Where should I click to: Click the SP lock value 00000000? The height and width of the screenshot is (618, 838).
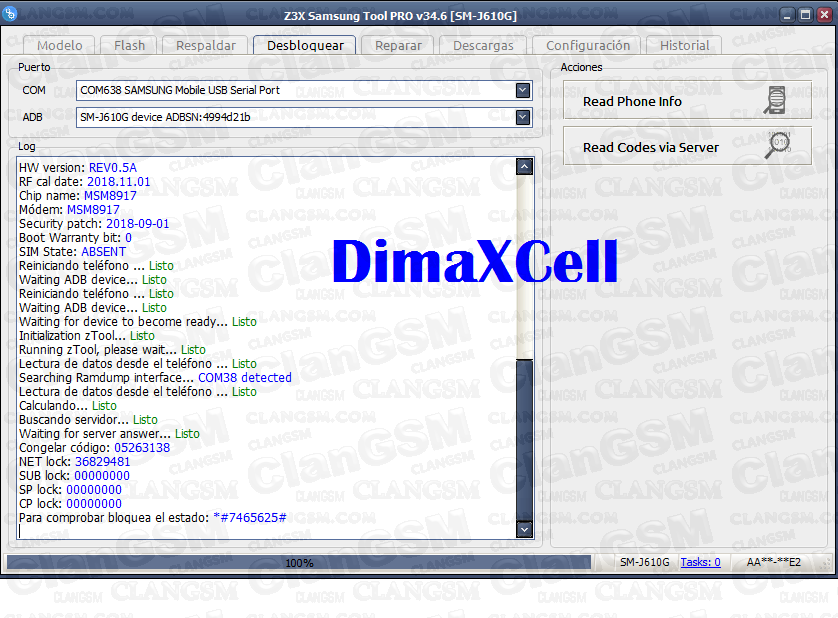(x=94, y=489)
